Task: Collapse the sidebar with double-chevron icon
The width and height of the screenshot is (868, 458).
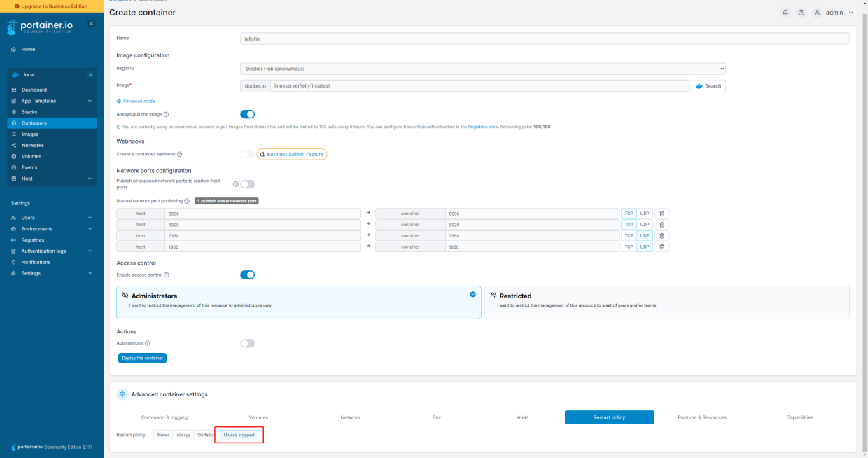Action: 91,24
